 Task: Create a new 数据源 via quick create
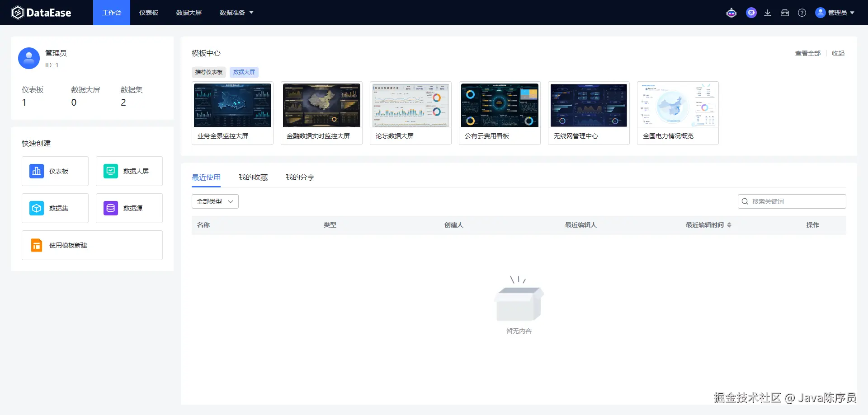click(129, 208)
